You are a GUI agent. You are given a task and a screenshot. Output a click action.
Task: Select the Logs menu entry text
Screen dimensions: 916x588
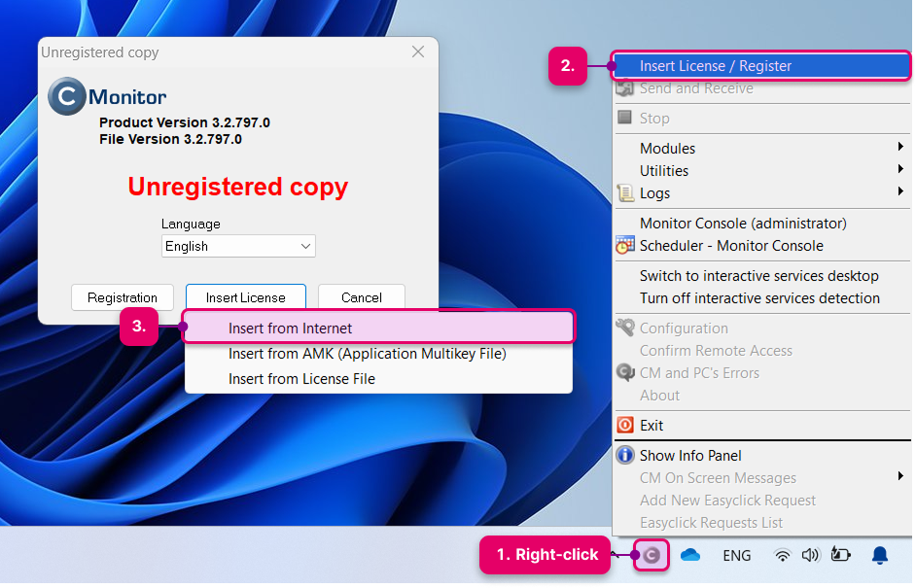coord(654,193)
